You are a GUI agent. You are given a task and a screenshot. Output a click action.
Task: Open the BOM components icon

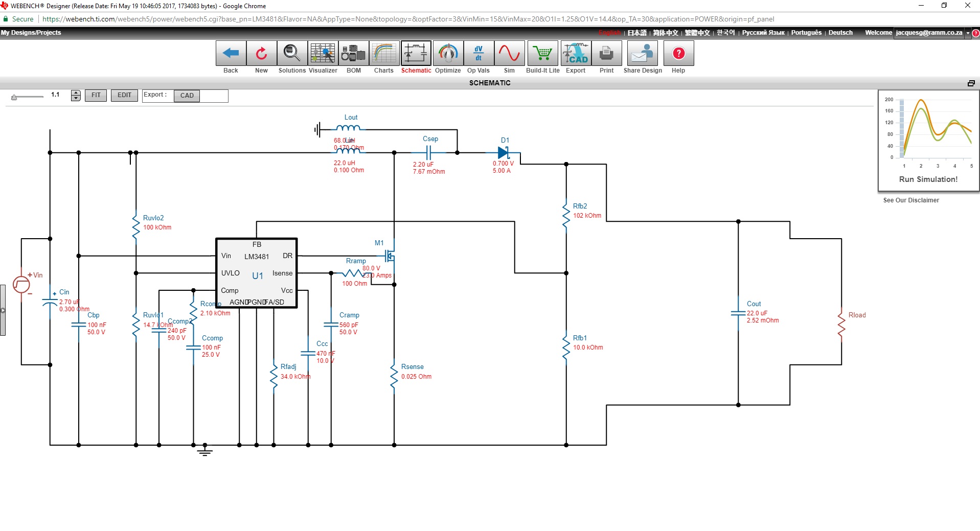pyautogui.click(x=353, y=53)
